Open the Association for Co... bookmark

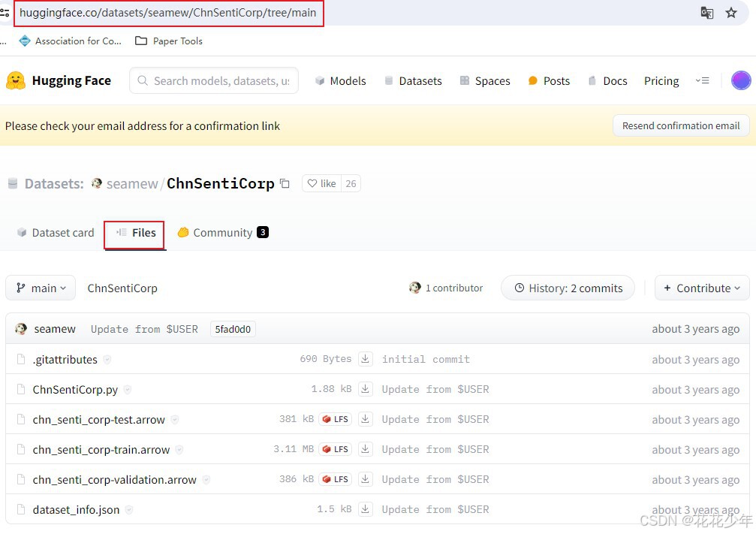point(71,41)
